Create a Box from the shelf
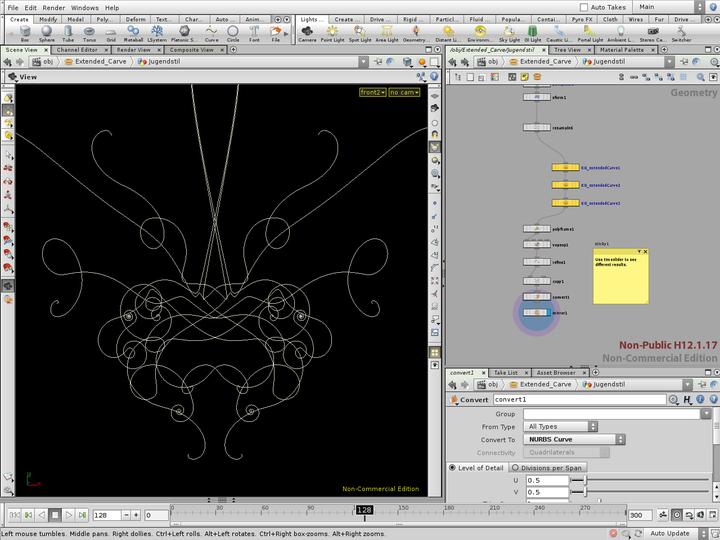 pyautogui.click(x=25, y=33)
